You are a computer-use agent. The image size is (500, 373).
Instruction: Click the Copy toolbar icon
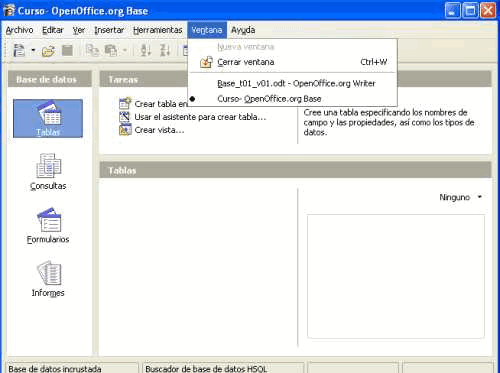pyautogui.click(x=92, y=51)
